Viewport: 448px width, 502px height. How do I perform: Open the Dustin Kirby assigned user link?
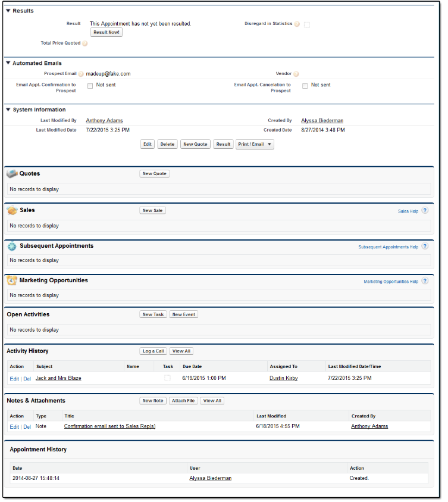click(x=284, y=378)
